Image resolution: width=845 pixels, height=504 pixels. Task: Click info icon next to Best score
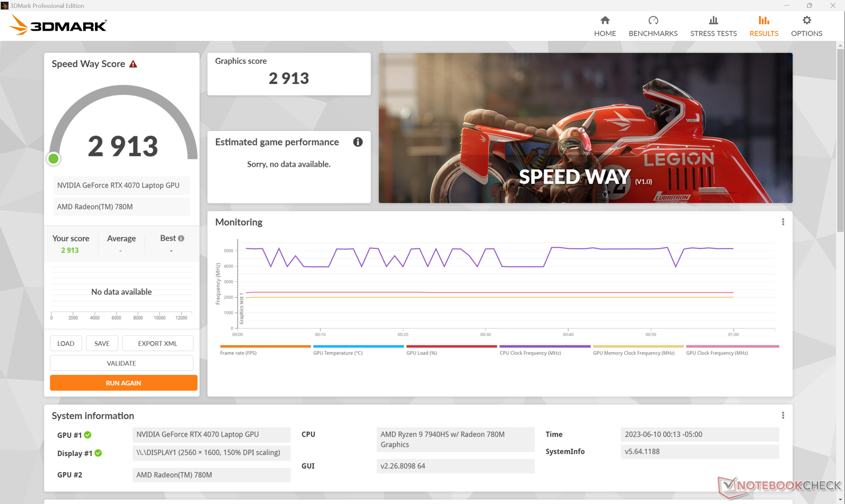[x=181, y=238]
